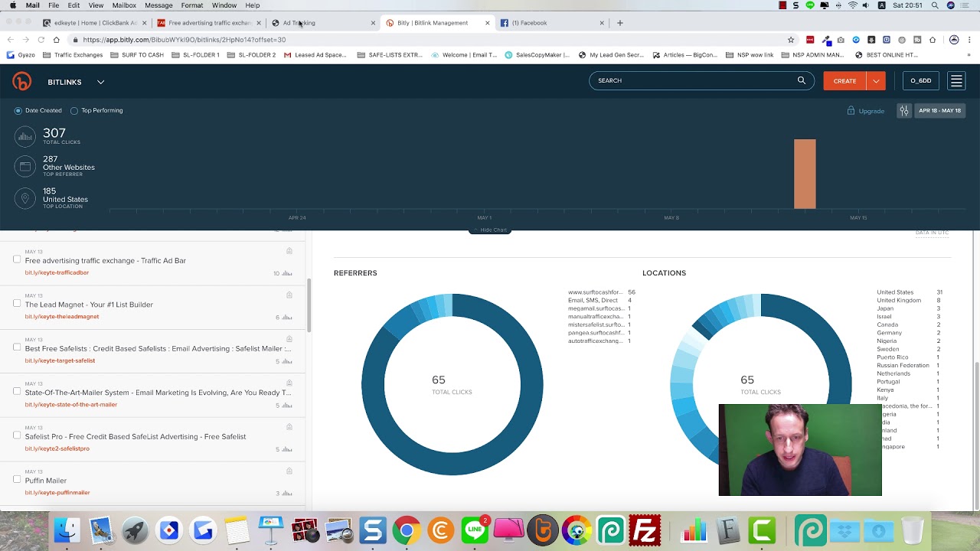The image size is (980, 551).
Task: Open the APR 18 - MAY 18 date range
Action: tap(939, 111)
